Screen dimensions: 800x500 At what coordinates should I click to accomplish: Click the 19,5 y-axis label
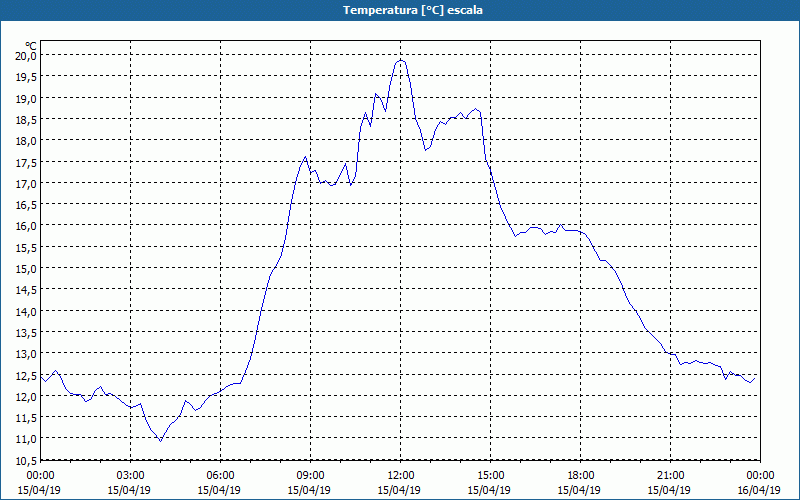(x=27, y=77)
